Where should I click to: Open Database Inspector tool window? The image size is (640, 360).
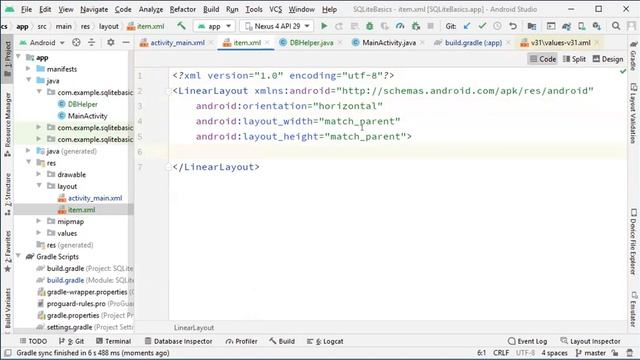(178, 341)
